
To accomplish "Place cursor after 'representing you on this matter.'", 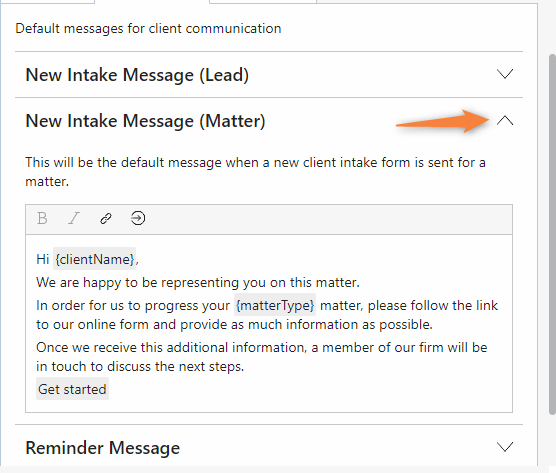I will click(360, 283).
